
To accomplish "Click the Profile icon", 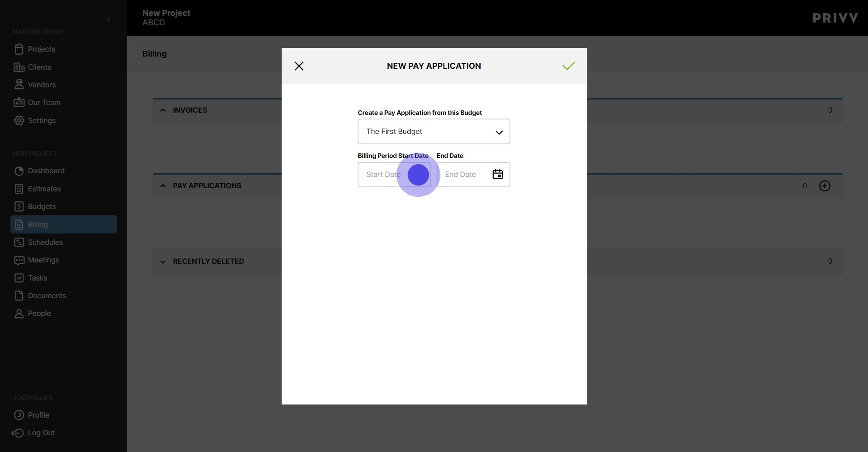I will (x=19, y=415).
